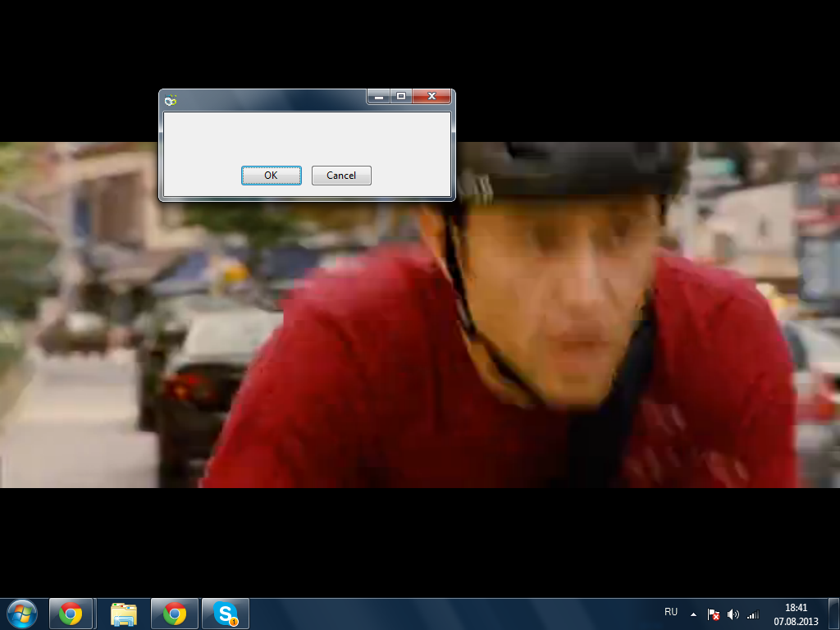Close the dialog using the red X
This screenshot has width=840, height=630.
(x=431, y=97)
